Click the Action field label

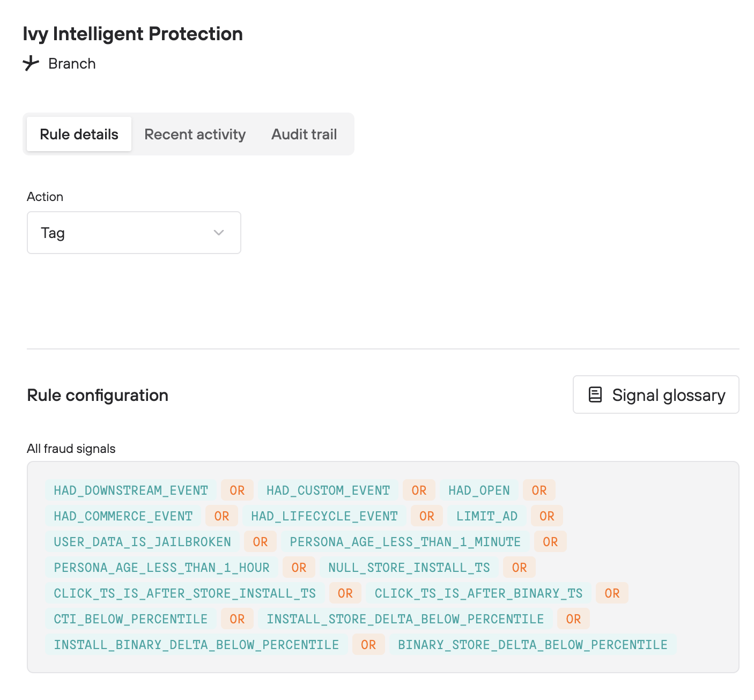pos(45,197)
